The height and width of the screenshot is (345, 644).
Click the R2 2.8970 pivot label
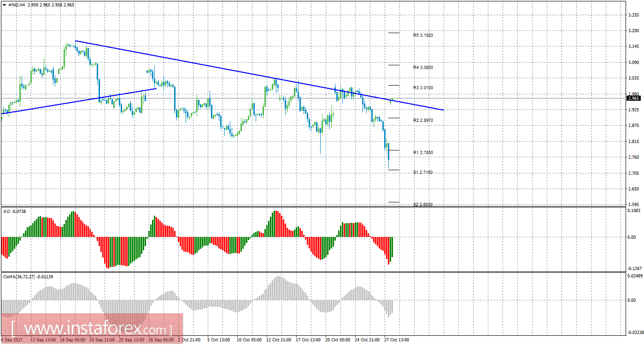[423, 120]
